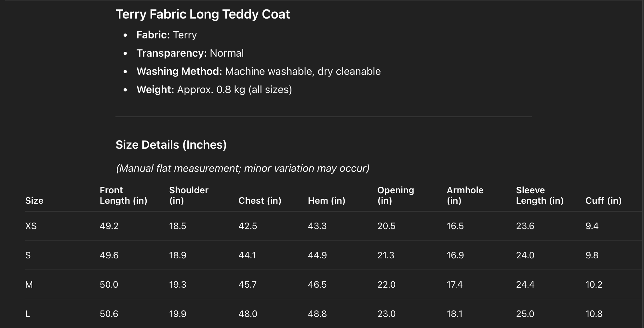Click the Chest (in) column header
This screenshot has width=644, height=328.
[260, 200]
